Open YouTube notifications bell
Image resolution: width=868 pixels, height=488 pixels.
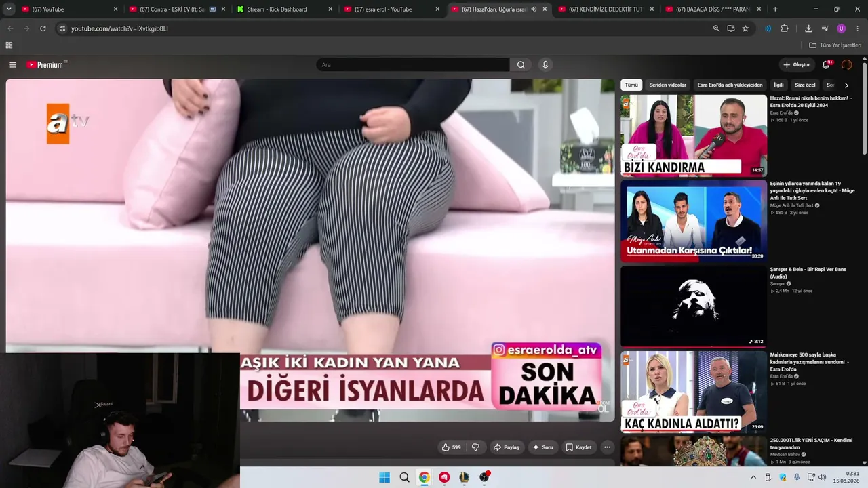coord(826,65)
